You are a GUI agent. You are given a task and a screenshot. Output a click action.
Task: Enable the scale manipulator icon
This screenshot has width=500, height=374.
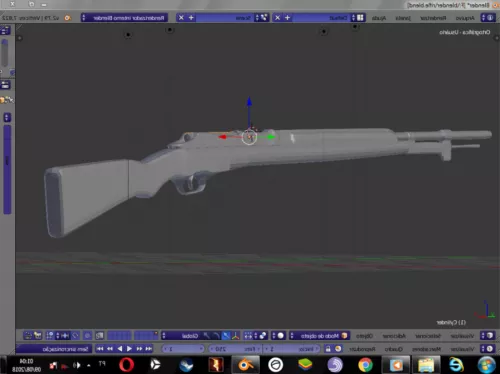(x=207, y=336)
